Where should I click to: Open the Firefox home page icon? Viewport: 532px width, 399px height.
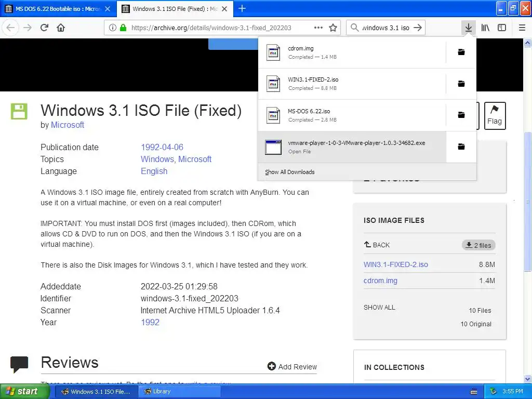pos(61,28)
